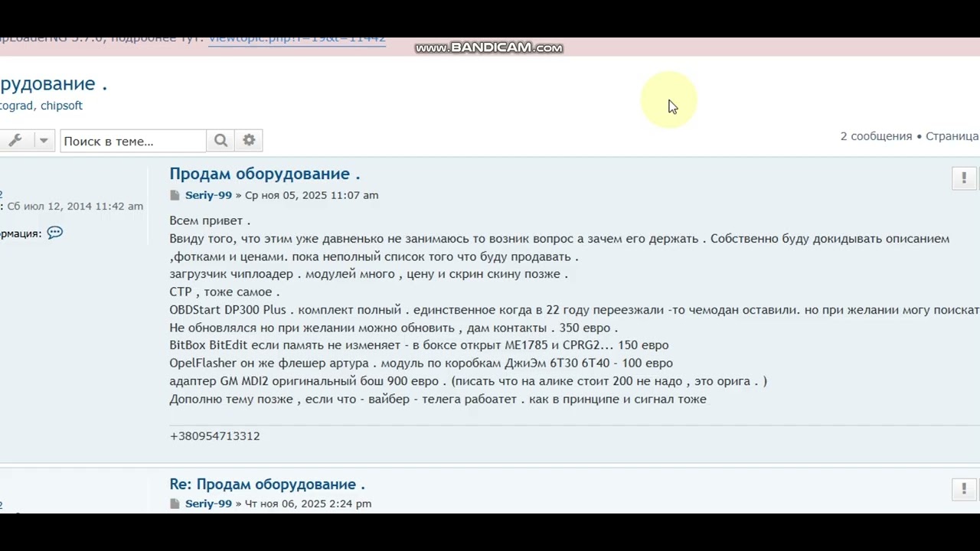Click the first post date 'Ср ноя 05, 2025 11:07 am'

point(312,195)
